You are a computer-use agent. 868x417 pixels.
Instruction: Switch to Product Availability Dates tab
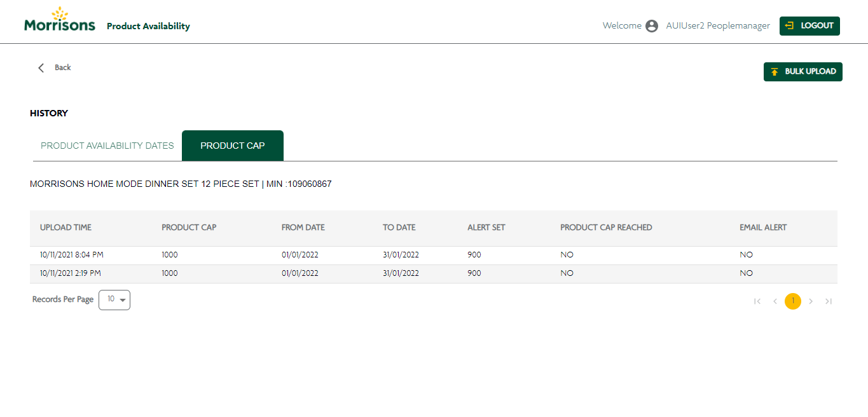(107, 146)
